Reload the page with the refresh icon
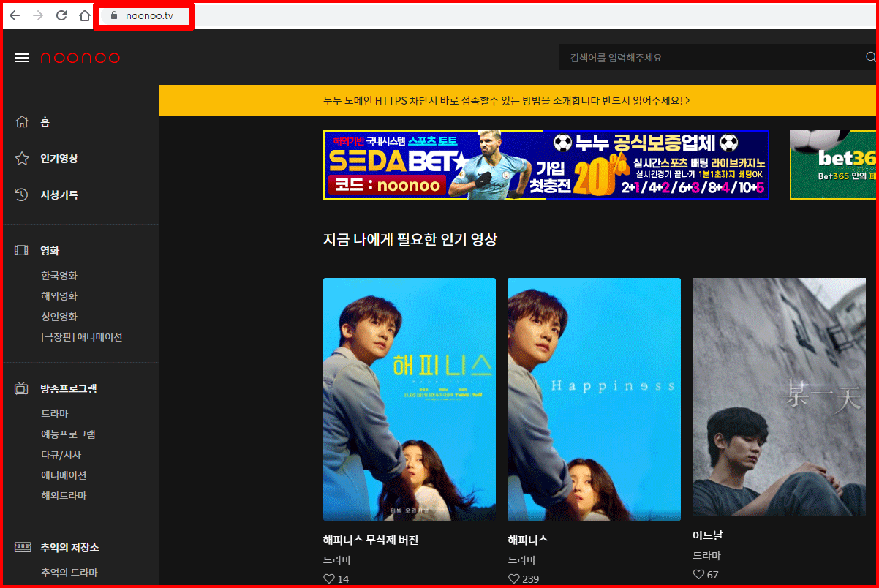The image size is (879, 588). [61, 15]
